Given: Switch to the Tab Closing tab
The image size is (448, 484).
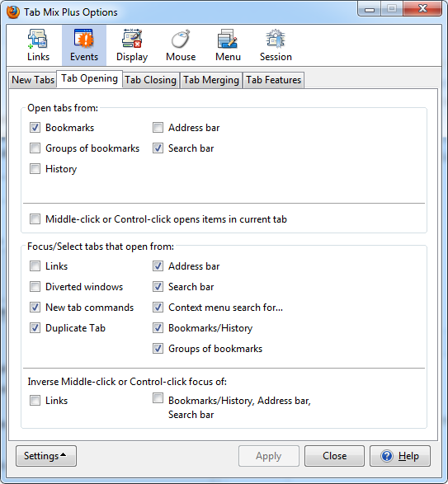Looking at the screenshot, I should (x=150, y=80).
